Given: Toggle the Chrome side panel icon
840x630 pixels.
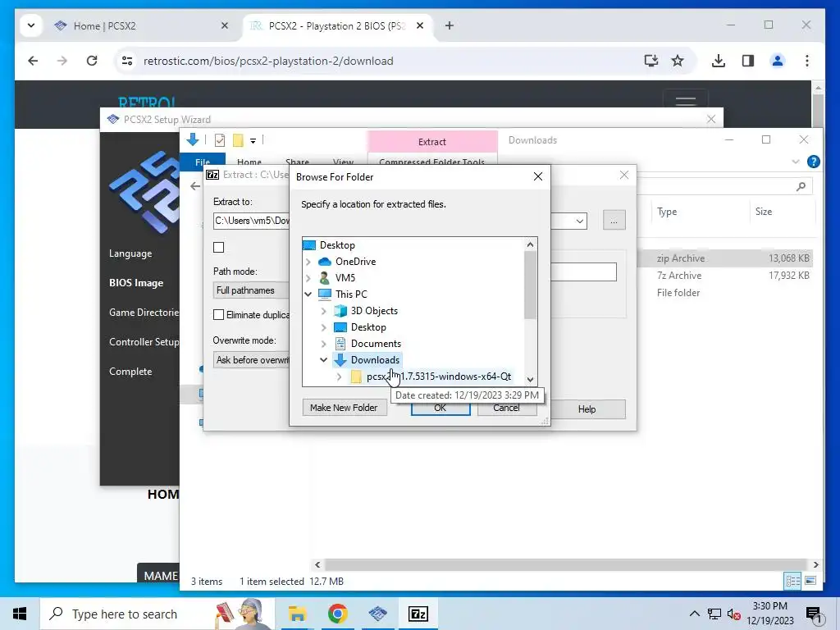Looking at the screenshot, I should pos(748,61).
